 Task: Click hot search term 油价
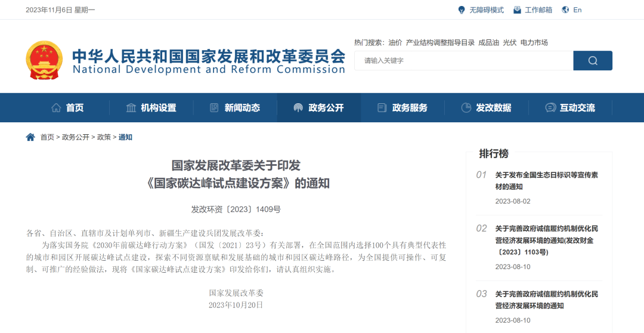tap(395, 42)
